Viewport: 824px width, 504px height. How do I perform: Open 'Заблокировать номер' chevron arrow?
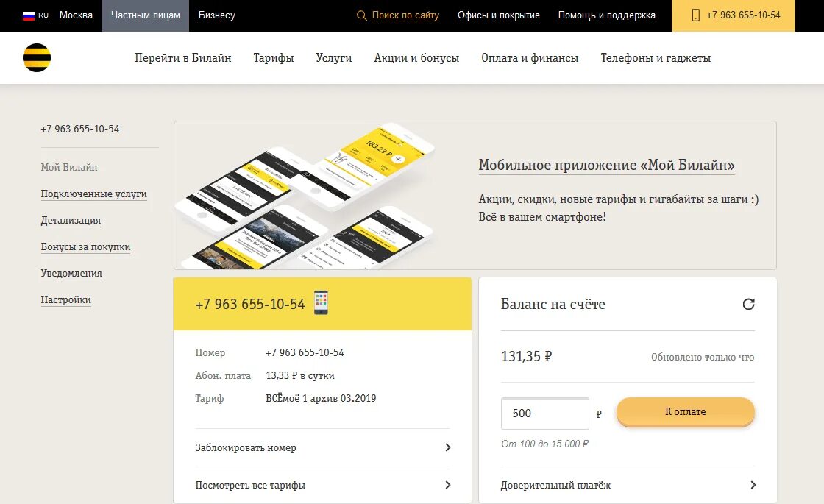448,447
